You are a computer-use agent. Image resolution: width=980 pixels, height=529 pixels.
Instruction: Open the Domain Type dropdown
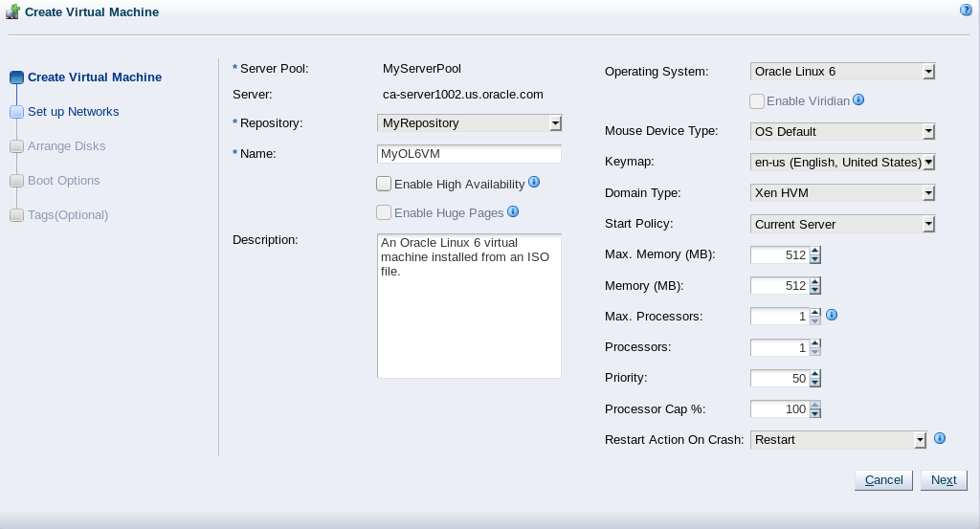click(842, 193)
